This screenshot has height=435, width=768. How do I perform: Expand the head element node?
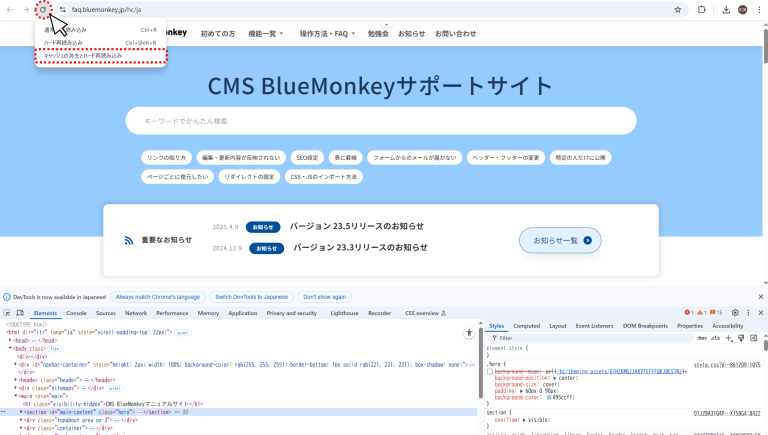pos(10,340)
